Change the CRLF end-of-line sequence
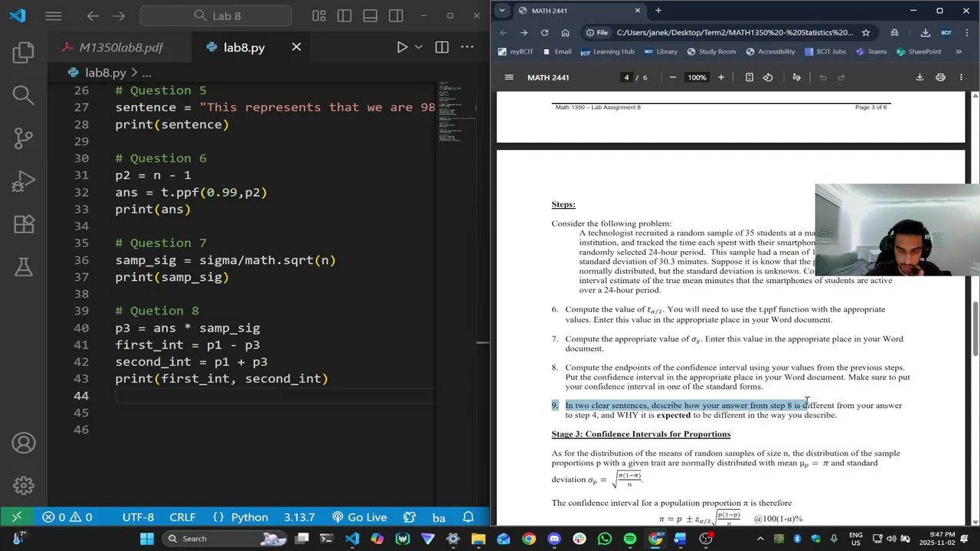 182,517
